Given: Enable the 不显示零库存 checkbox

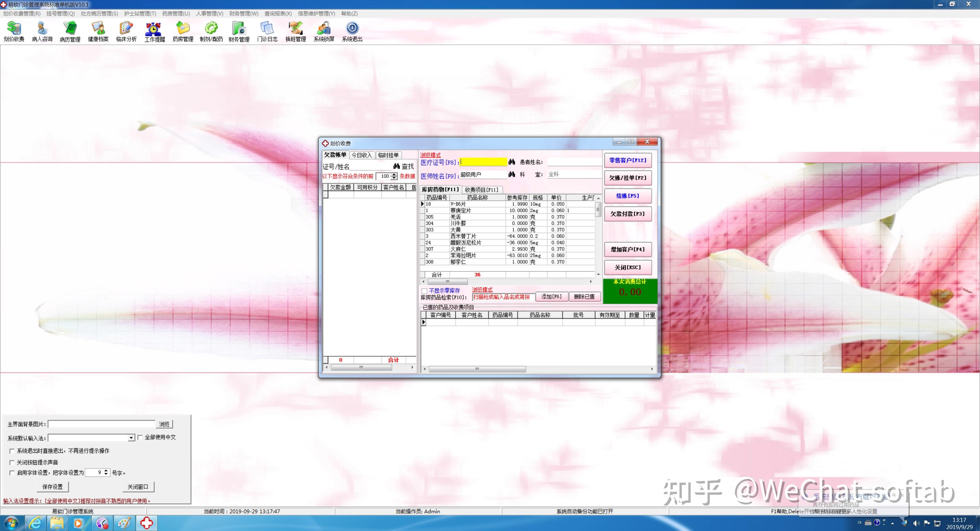Looking at the screenshot, I should click(424, 291).
